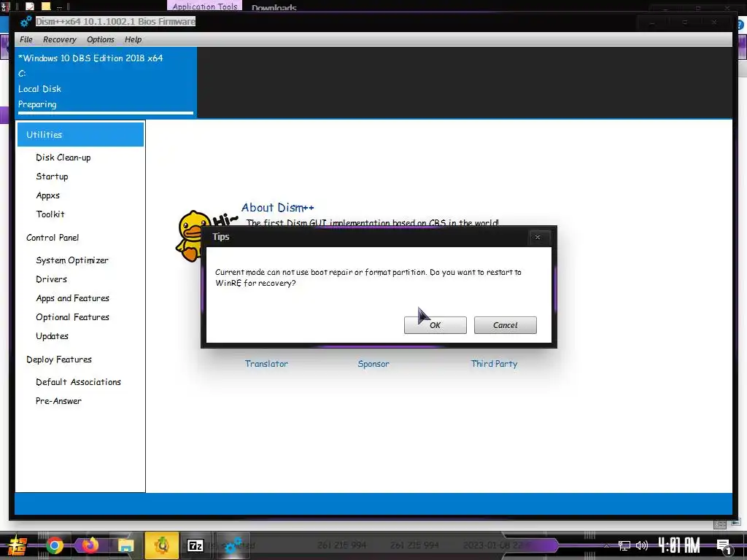The width and height of the screenshot is (747, 560).
Task: Open Startup in the sidebar
Action: [x=52, y=176]
